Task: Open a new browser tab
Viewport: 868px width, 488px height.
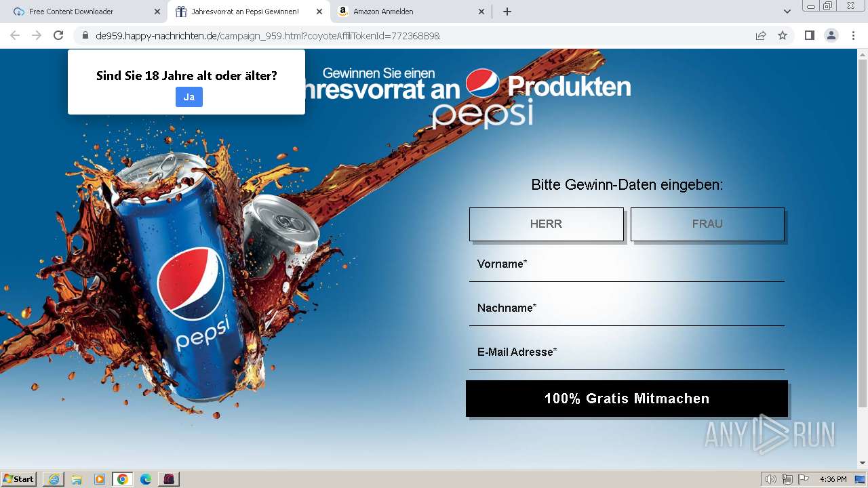Action: 507,12
